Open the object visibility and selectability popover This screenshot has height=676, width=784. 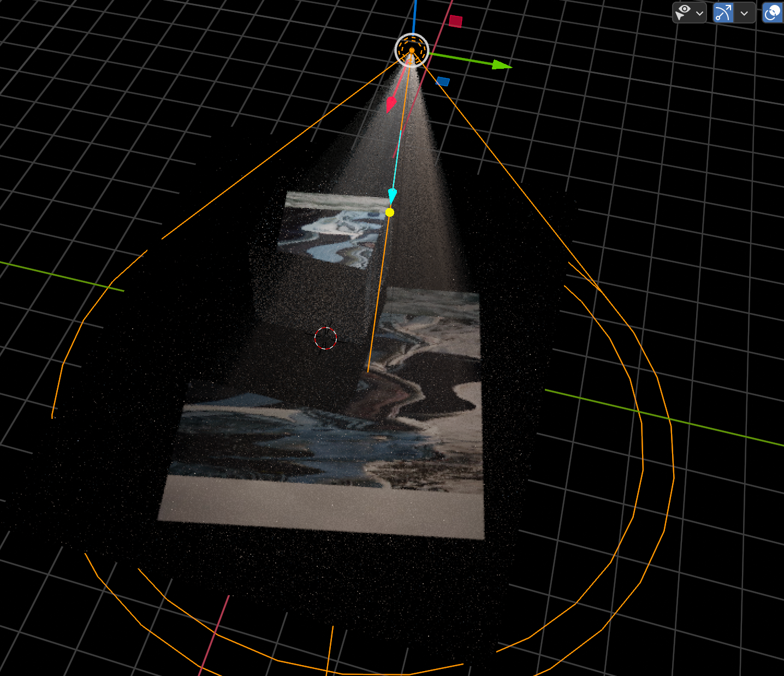690,13
